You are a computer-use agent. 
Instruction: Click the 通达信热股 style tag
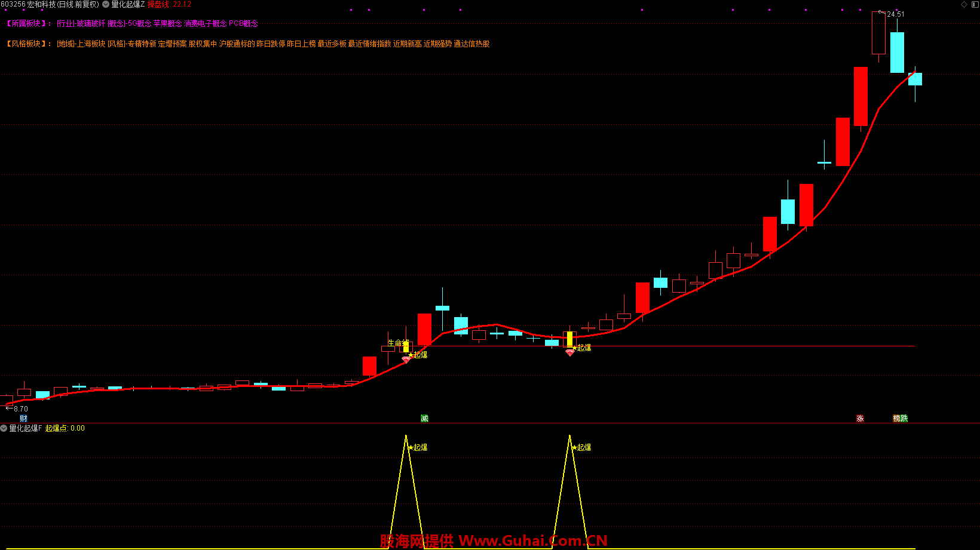pos(471,44)
